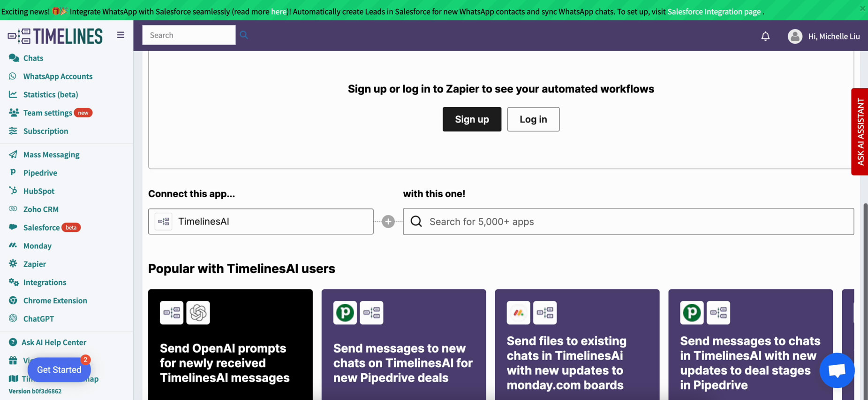Click the Pipedrive P icon in the sidebar
Image resolution: width=868 pixels, height=400 pixels.
tap(13, 172)
